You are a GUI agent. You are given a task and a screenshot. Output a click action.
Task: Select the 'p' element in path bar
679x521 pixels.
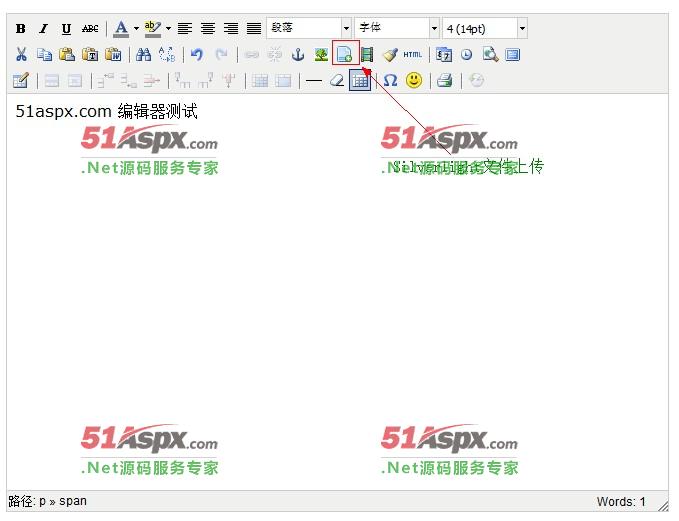(42, 501)
